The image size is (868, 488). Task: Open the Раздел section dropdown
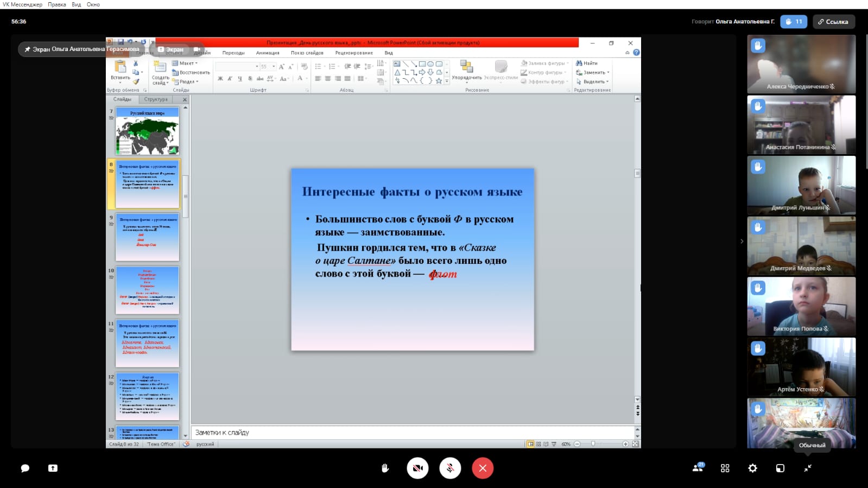pos(186,81)
